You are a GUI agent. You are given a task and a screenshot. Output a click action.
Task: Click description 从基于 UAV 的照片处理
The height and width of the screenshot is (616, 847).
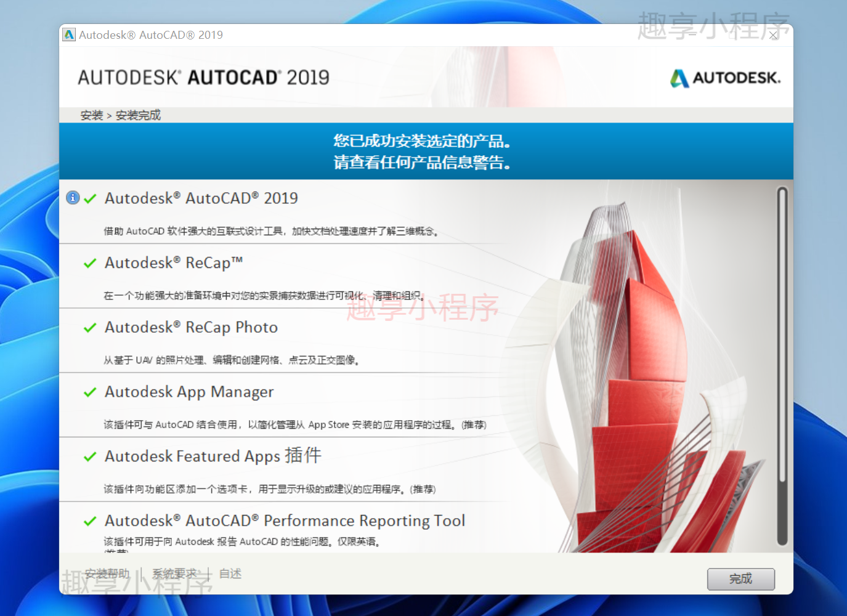tap(232, 360)
